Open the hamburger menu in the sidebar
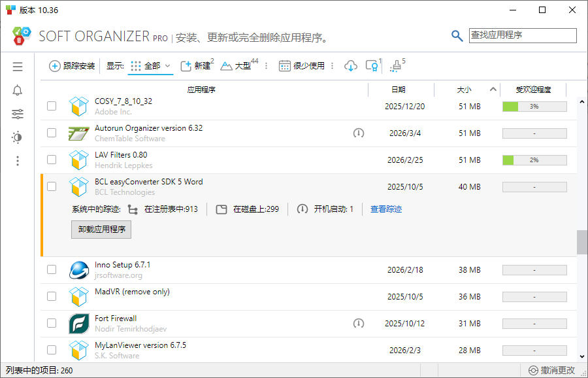Image resolution: width=588 pixels, height=378 pixels. (18, 67)
